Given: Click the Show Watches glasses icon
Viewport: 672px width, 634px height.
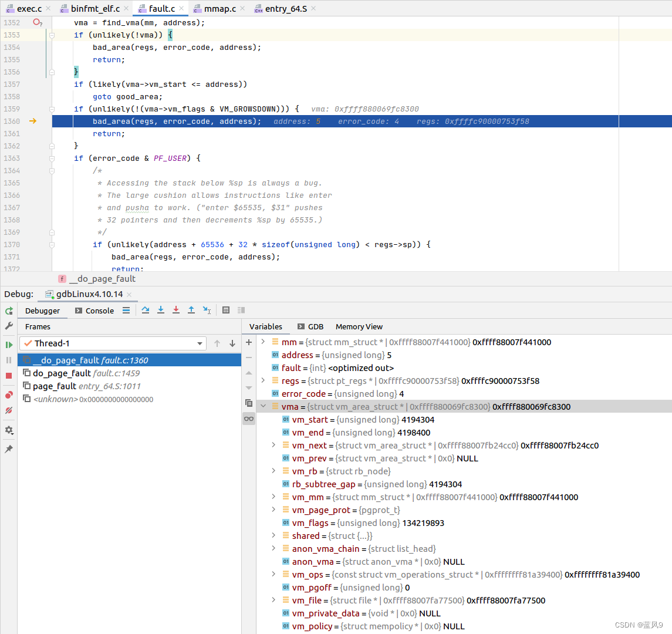Looking at the screenshot, I should coord(249,419).
